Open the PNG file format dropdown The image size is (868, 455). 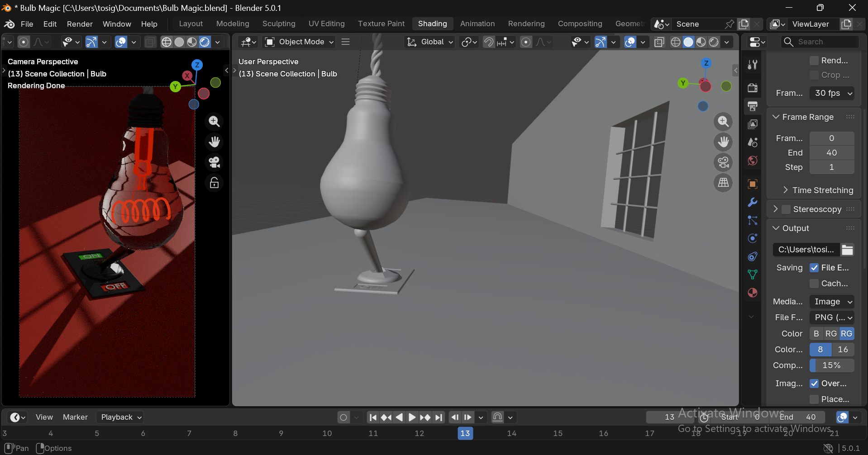point(832,318)
